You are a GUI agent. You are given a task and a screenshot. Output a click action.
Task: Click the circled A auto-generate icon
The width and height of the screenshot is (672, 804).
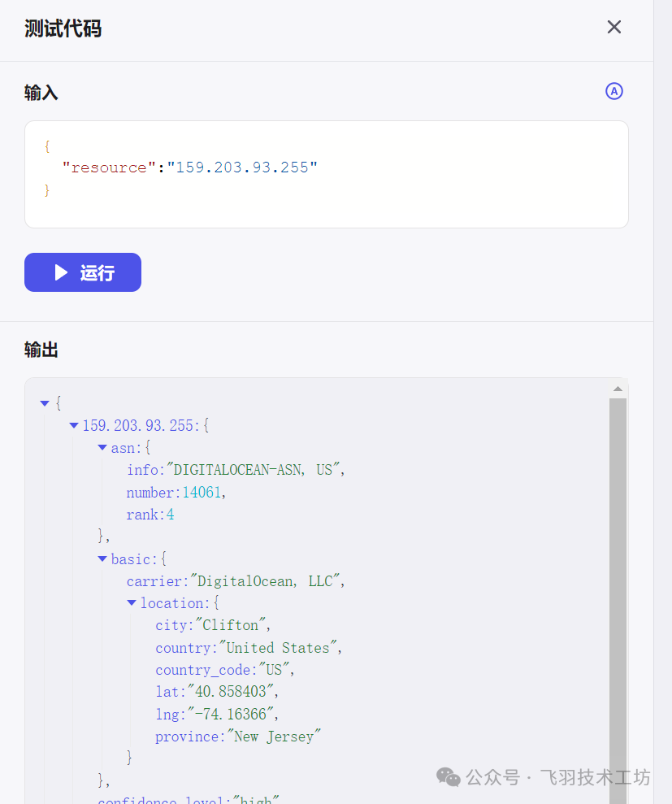(x=614, y=91)
